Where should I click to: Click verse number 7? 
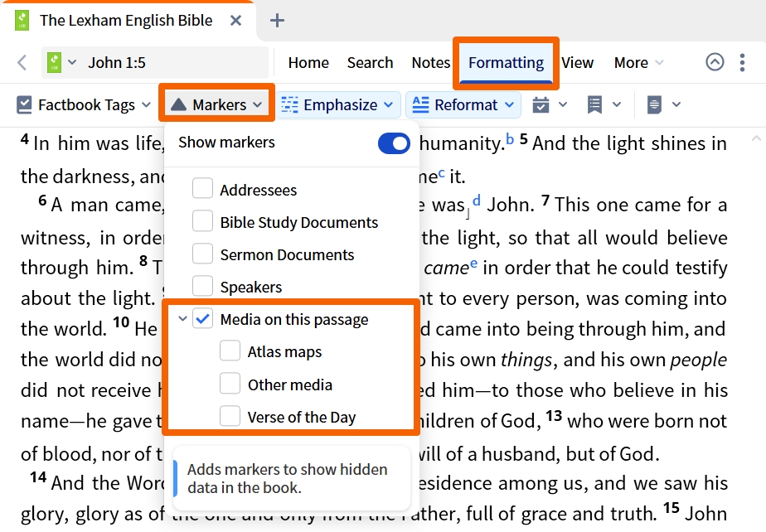[x=545, y=201]
